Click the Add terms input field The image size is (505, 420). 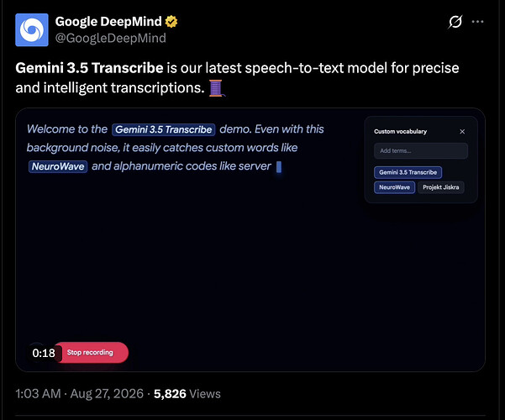click(x=421, y=150)
